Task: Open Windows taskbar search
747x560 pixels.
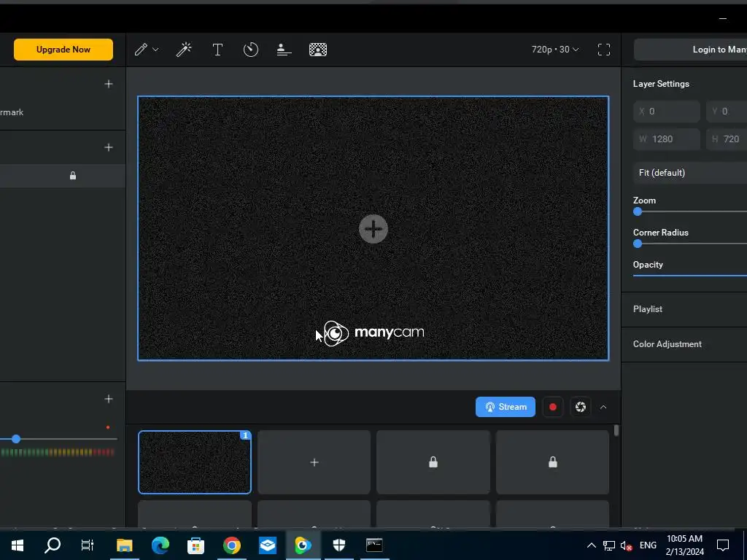Action: click(x=53, y=545)
